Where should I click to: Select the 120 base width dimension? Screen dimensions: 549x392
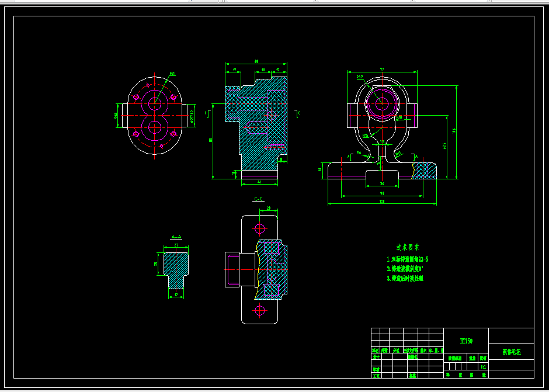click(382, 202)
